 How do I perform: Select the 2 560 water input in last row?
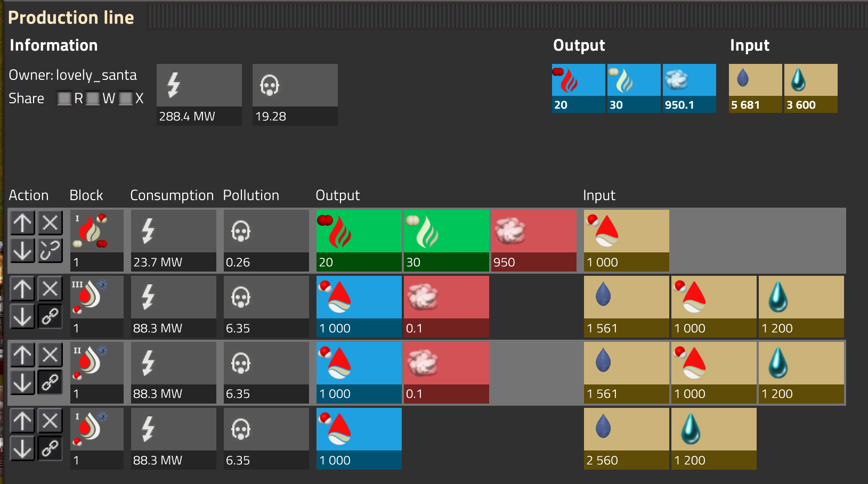(626, 438)
